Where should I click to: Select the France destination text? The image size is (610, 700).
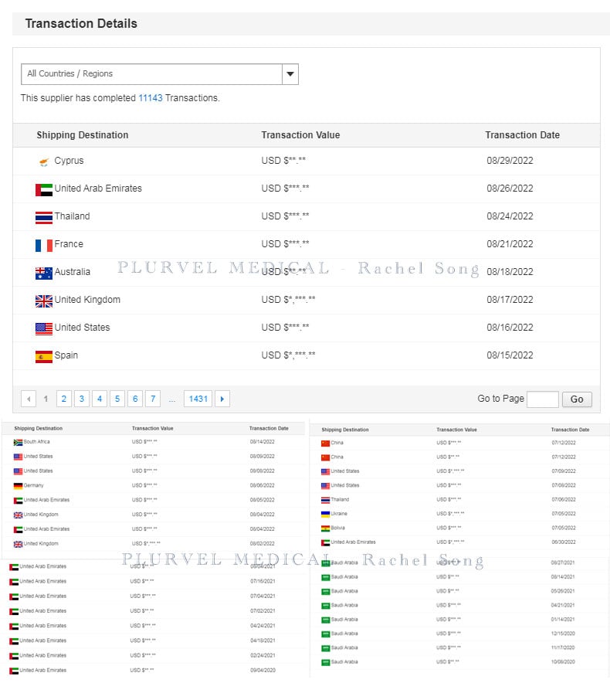(x=69, y=244)
